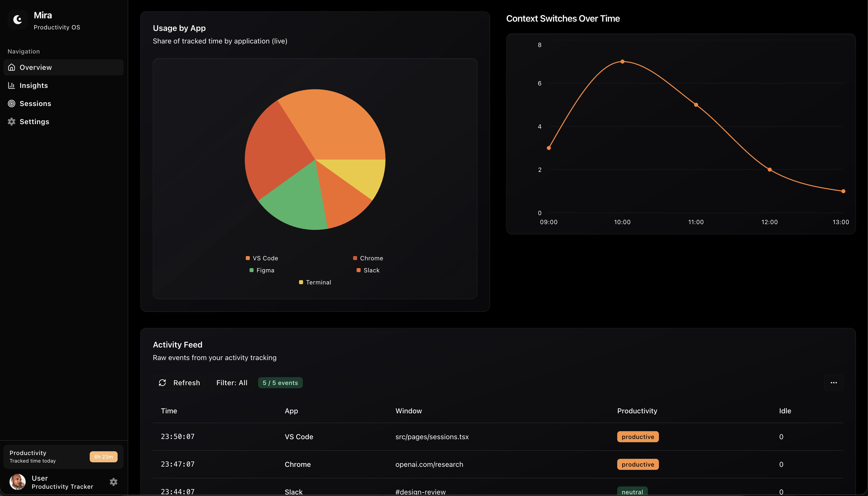Click the circular arrows Refresh icon

click(x=163, y=383)
